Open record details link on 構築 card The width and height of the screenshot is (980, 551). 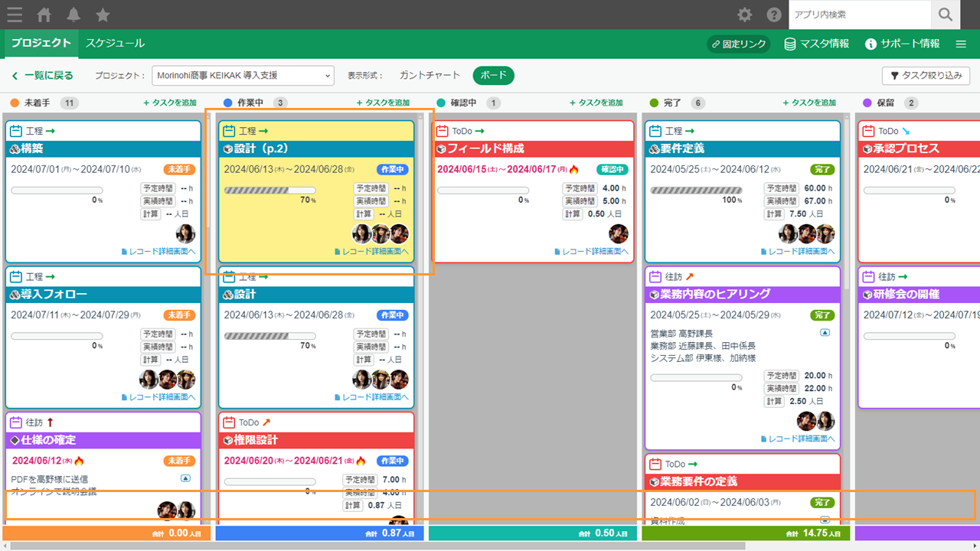(x=158, y=251)
